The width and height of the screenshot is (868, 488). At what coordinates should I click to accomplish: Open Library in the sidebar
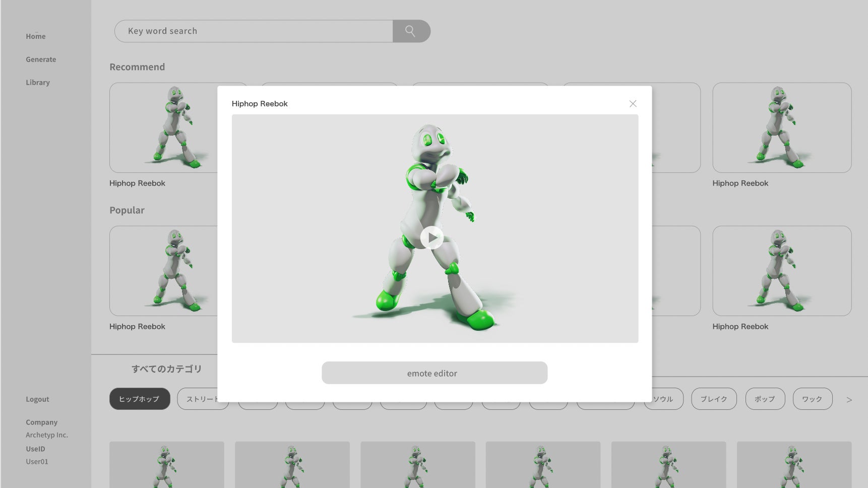[38, 83]
